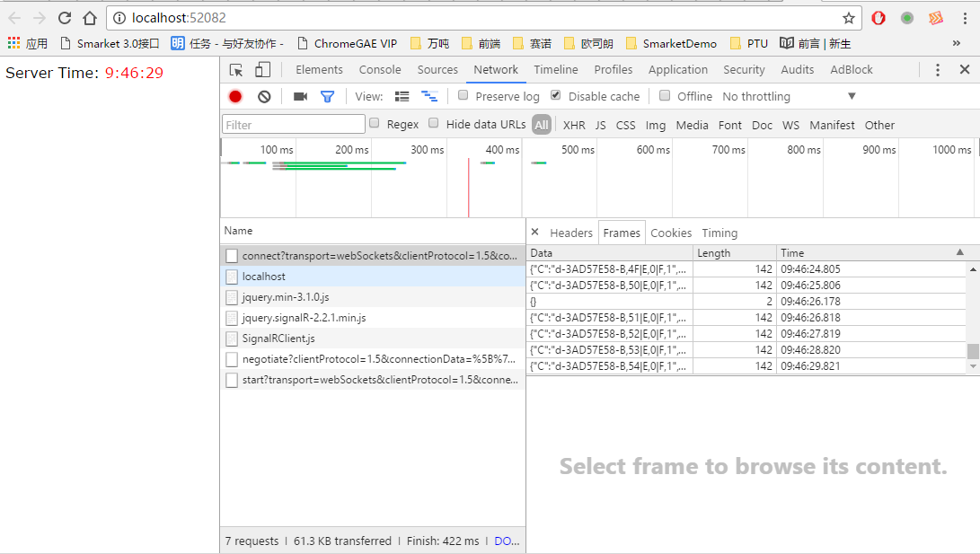Open the Application tab

678,70
